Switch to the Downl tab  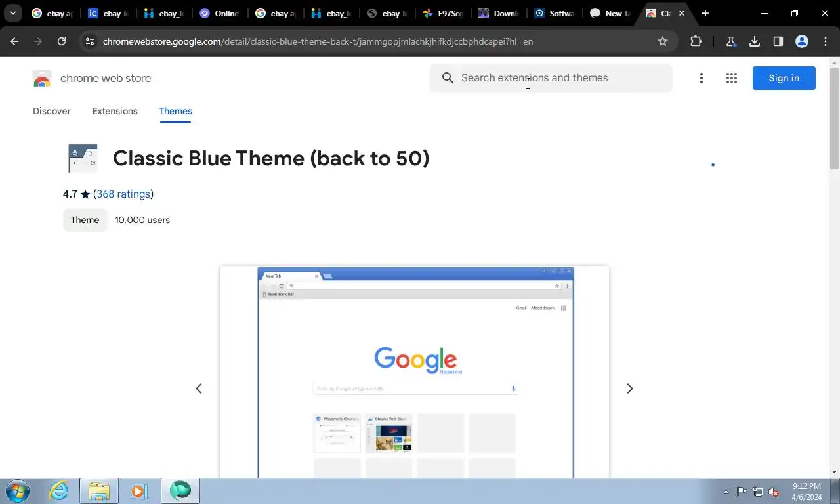coord(499,13)
